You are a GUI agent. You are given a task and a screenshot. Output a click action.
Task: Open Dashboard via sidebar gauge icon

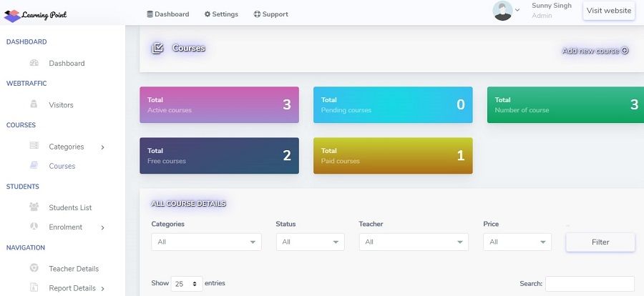pos(34,63)
